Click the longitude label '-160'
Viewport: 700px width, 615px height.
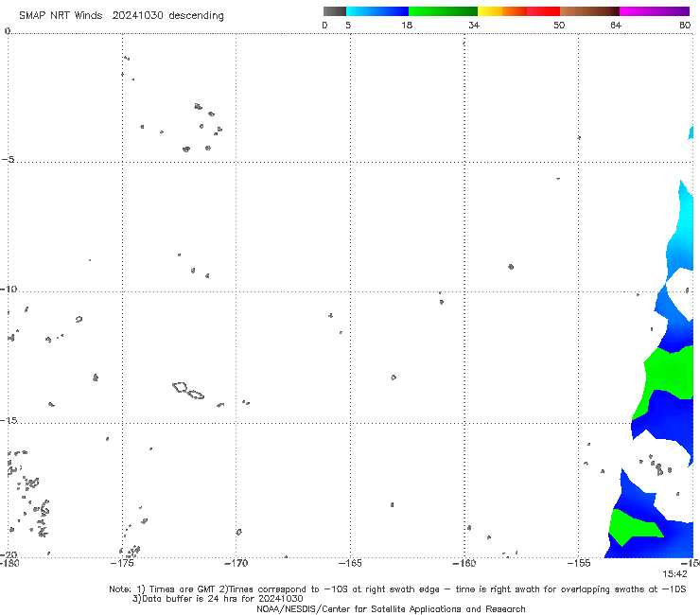464,563
